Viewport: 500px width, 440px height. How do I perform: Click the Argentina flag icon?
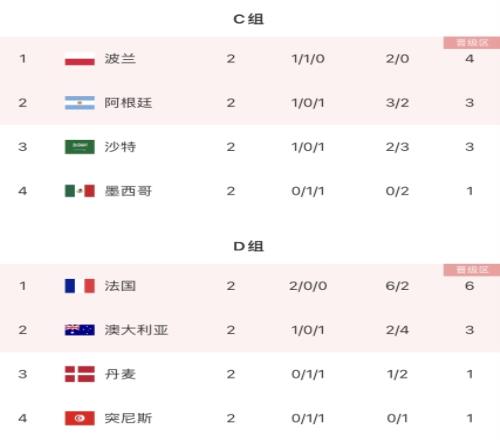pyautogui.click(x=80, y=103)
